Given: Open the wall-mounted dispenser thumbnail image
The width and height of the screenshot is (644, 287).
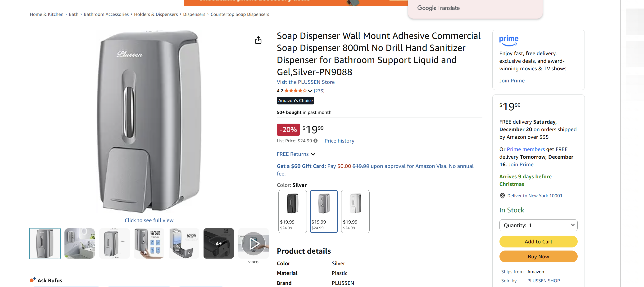Looking at the screenshot, I should [79, 243].
